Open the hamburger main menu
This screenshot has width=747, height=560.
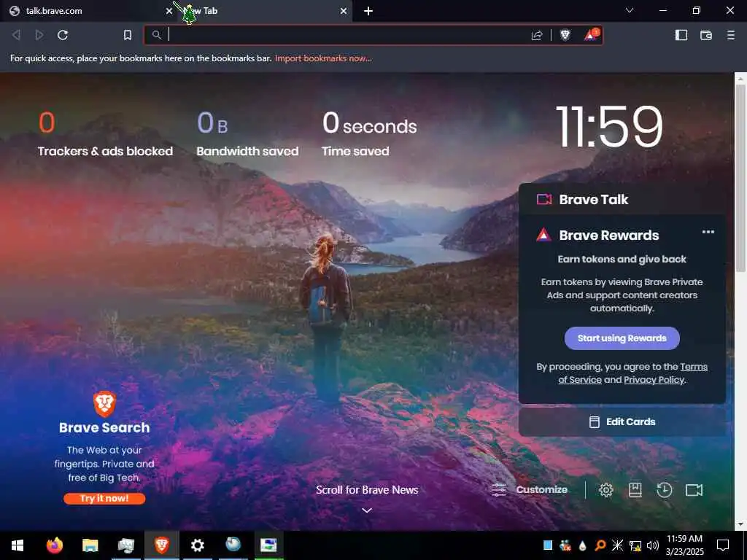731,35
